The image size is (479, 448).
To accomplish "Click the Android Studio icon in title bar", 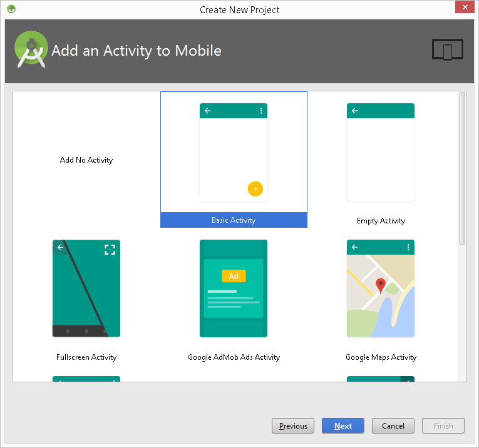I will click(11, 9).
